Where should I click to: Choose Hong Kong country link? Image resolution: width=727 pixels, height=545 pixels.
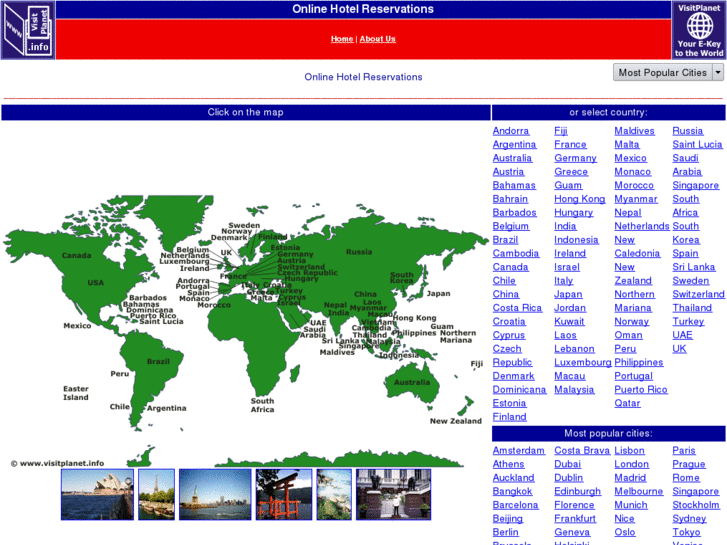point(580,199)
